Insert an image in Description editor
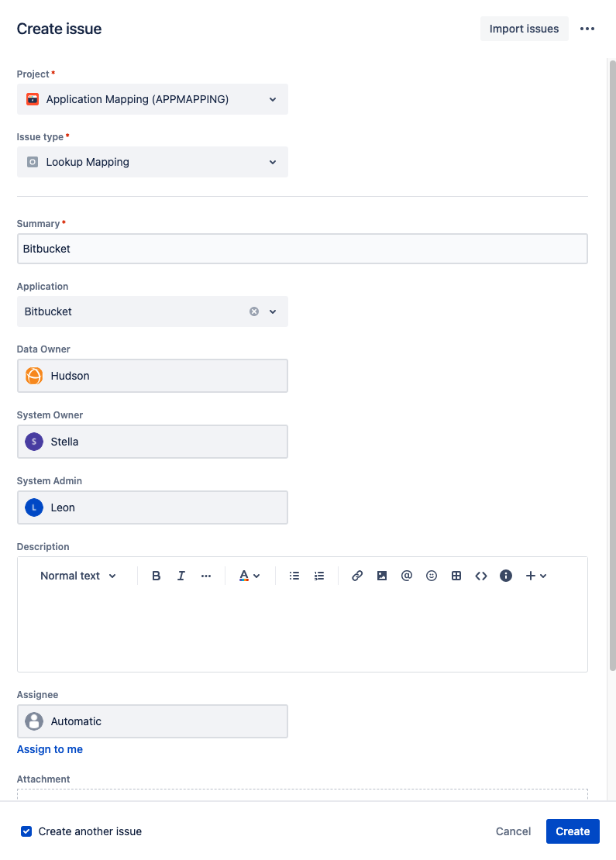 click(x=382, y=576)
